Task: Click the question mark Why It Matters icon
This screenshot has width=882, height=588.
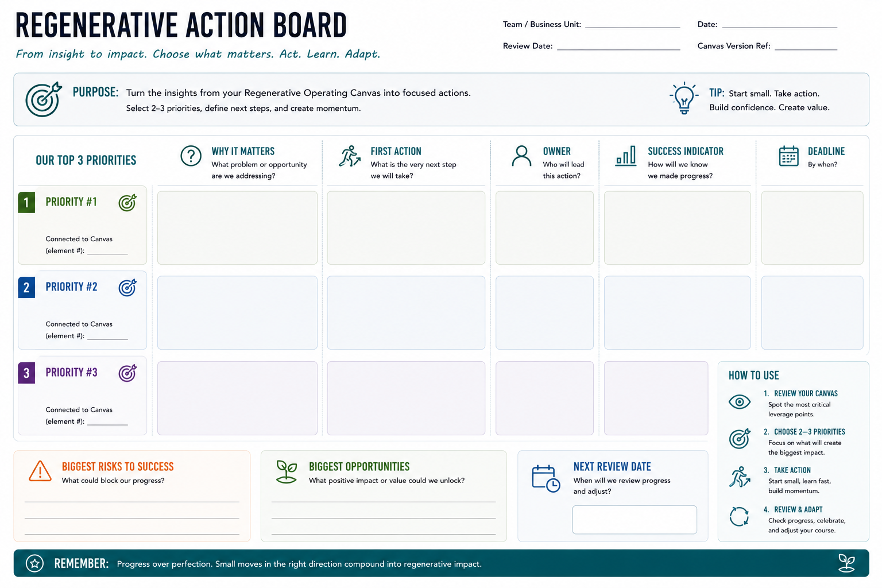Action: 191,156
